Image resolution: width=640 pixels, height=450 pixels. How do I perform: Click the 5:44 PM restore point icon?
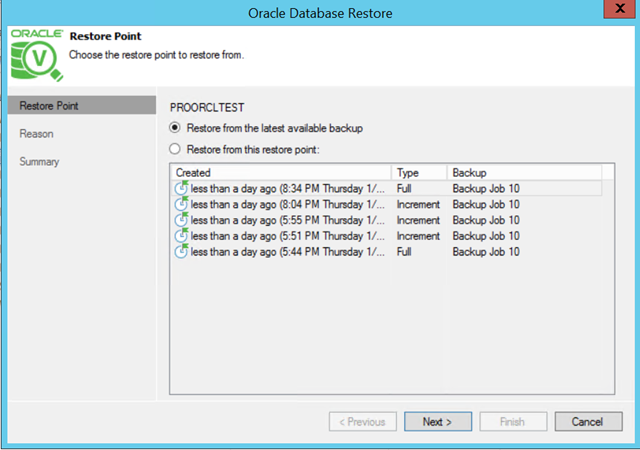tap(182, 252)
